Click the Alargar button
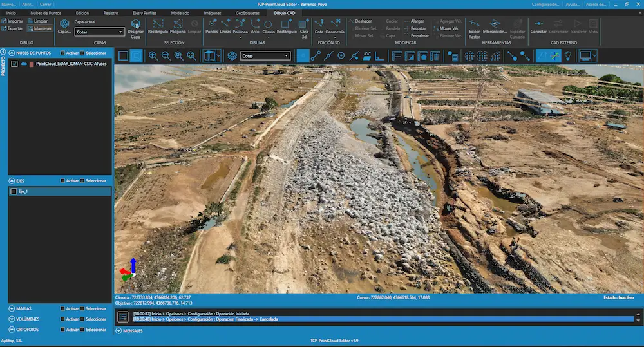Image resolution: width=644 pixels, height=347 pixels. (414, 21)
